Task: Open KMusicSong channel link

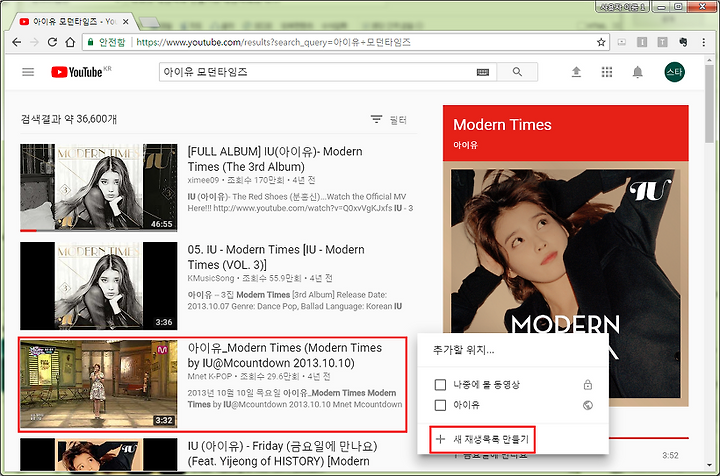Action: point(211,278)
